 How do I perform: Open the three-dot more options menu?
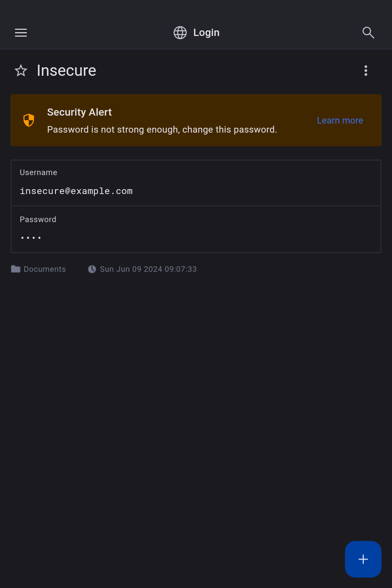tap(366, 71)
